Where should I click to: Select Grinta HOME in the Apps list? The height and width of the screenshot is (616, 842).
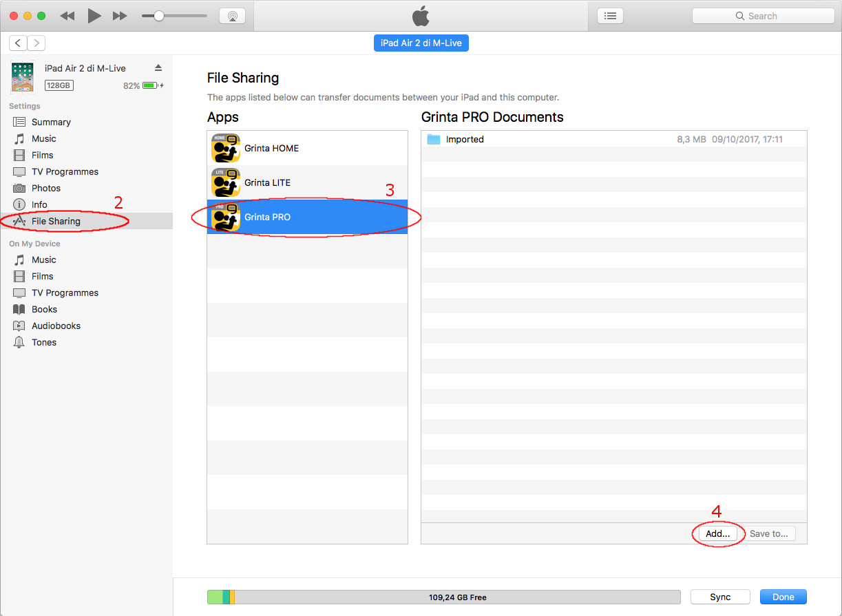[307, 148]
